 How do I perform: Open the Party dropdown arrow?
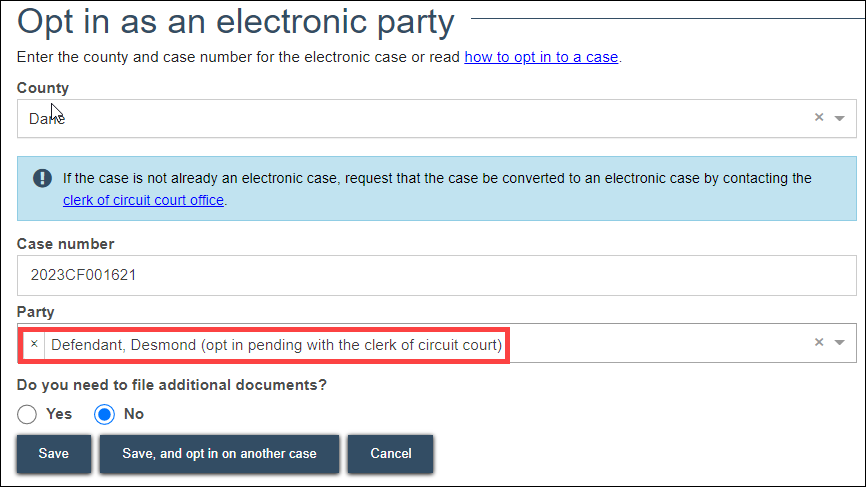pyautogui.click(x=839, y=343)
